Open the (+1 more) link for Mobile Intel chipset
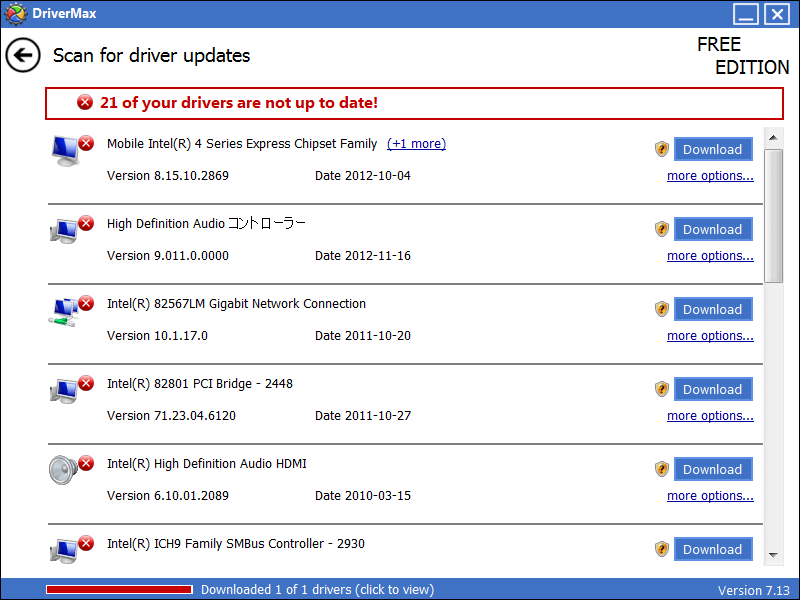The height and width of the screenshot is (600, 800). coord(416,144)
